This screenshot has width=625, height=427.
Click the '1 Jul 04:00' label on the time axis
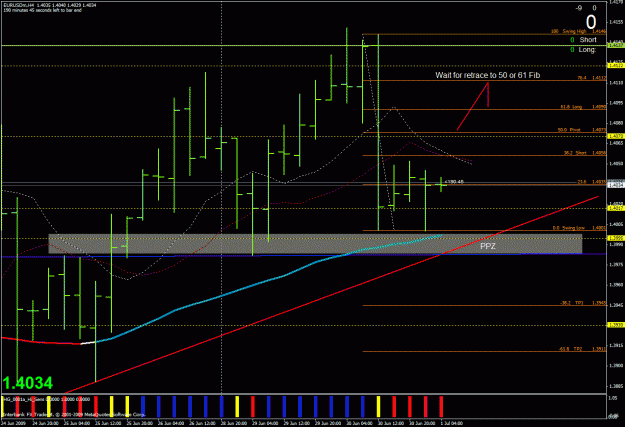coord(452,423)
